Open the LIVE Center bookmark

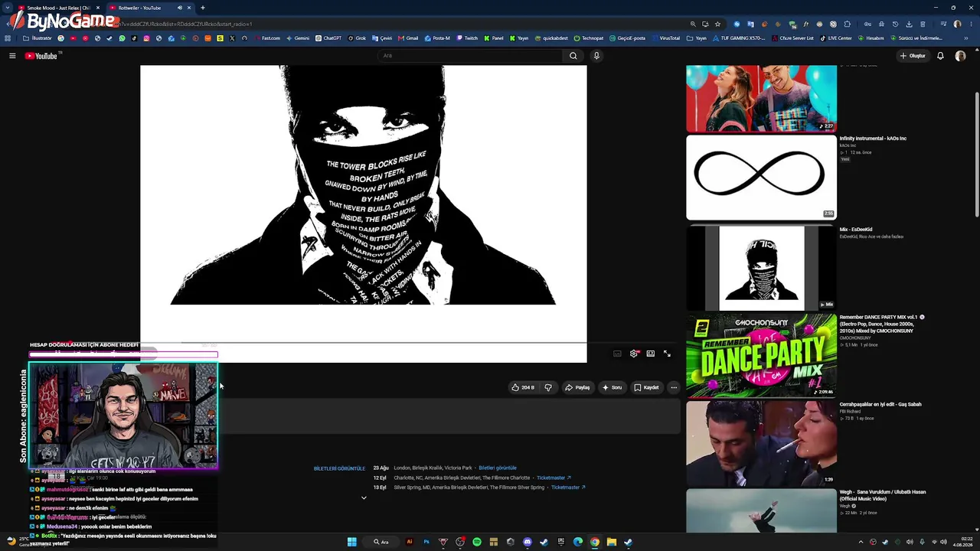[835, 38]
